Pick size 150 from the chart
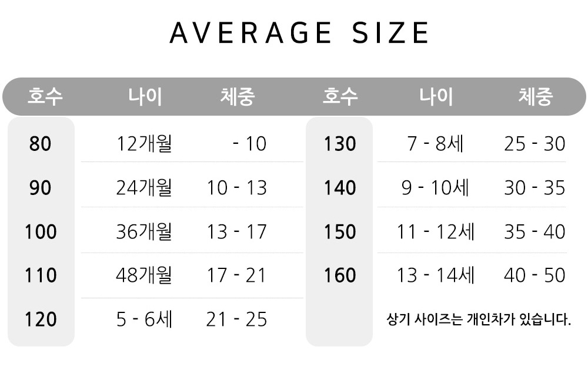Image resolution: width=588 pixels, height=377 pixels. (x=340, y=232)
